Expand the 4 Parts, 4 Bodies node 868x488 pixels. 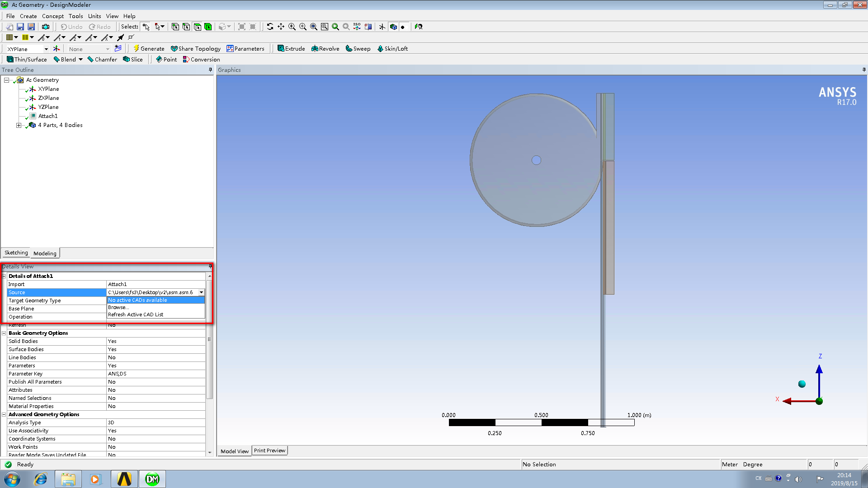pos(19,125)
